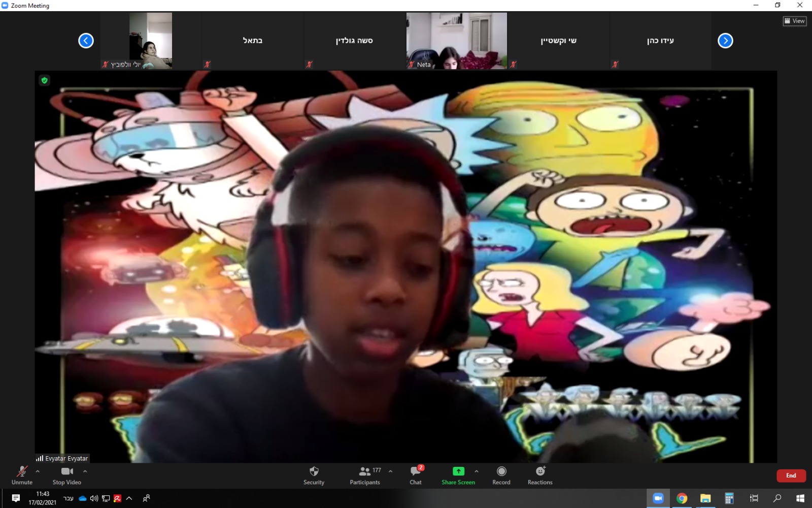Open the red Avira antivirus tray icon
This screenshot has height=508, width=812.
coord(117,498)
